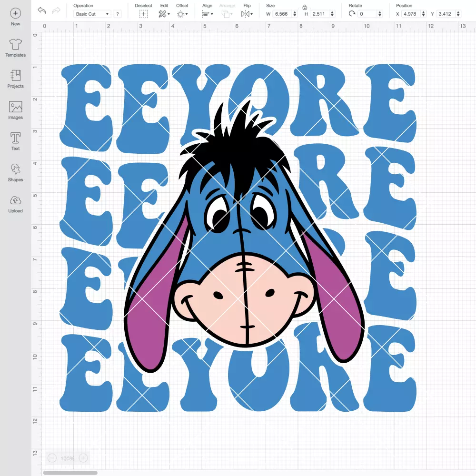This screenshot has width=476, height=476.
Task: Click the horizontal canvas scrollbar
Action: 70,473
